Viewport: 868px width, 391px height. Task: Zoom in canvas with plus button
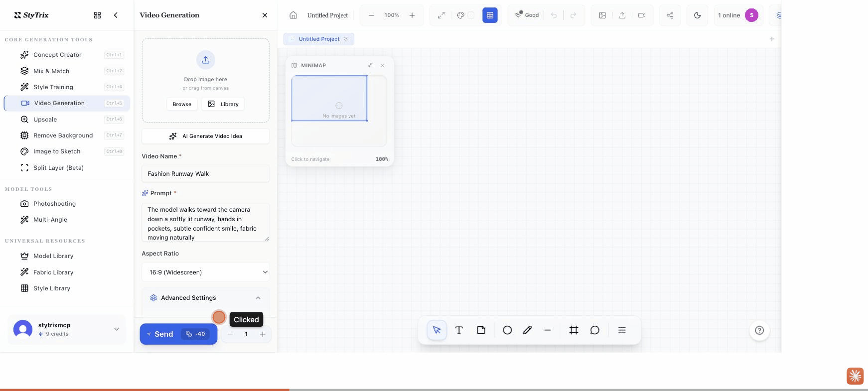click(412, 15)
